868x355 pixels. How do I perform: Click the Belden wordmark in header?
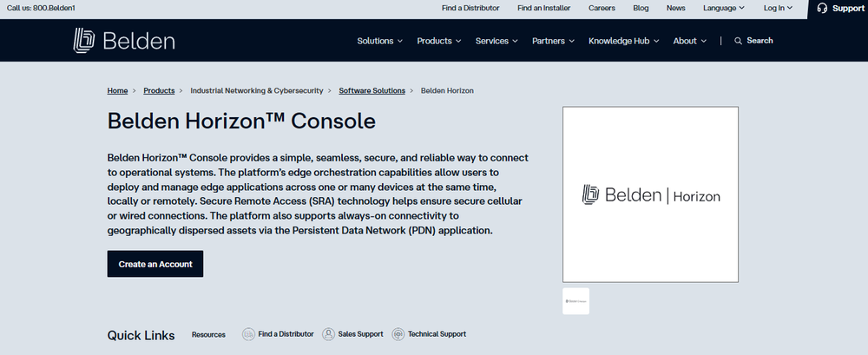coord(139,41)
